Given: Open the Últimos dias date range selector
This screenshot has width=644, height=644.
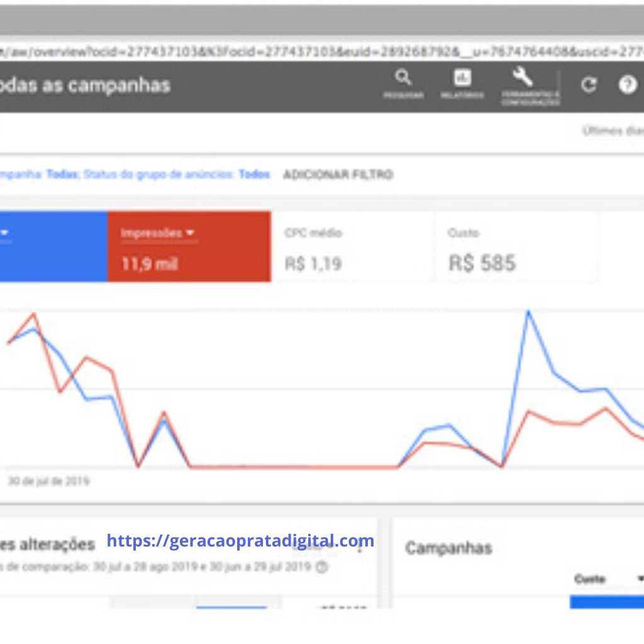Looking at the screenshot, I should pyautogui.click(x=613, y=131).
